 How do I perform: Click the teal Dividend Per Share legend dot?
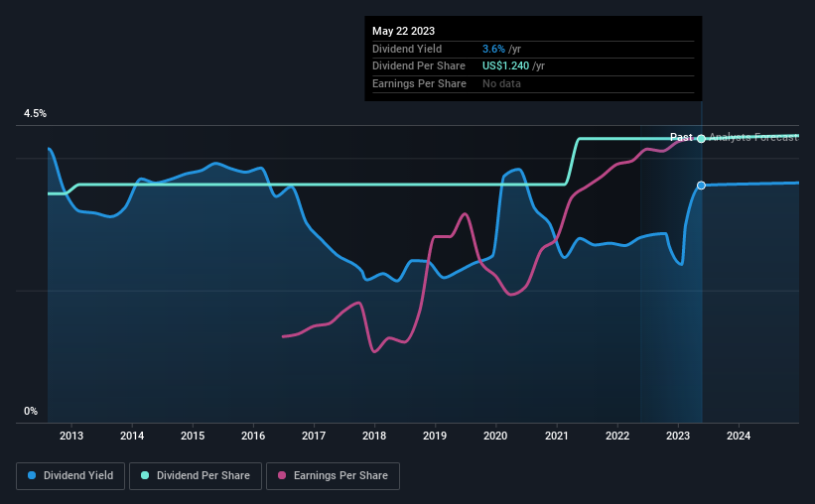(145, 475)
